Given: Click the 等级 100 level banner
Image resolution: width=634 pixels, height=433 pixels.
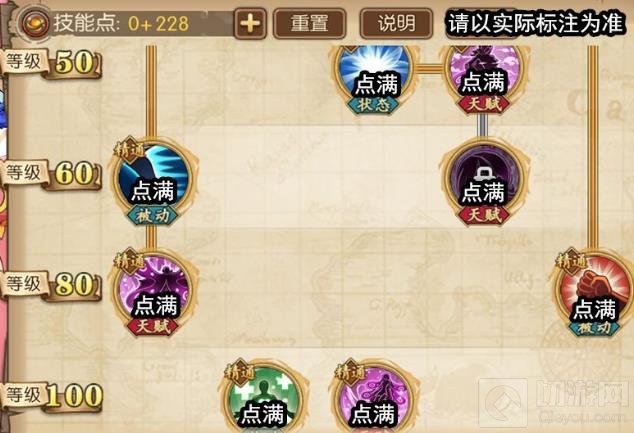Looking at the screenshot, I should [51, 396].
